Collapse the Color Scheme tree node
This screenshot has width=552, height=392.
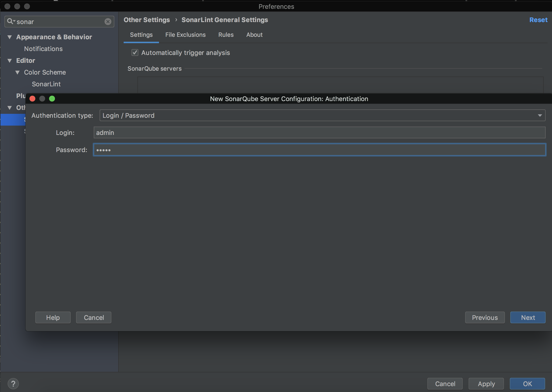pos(17,72)
